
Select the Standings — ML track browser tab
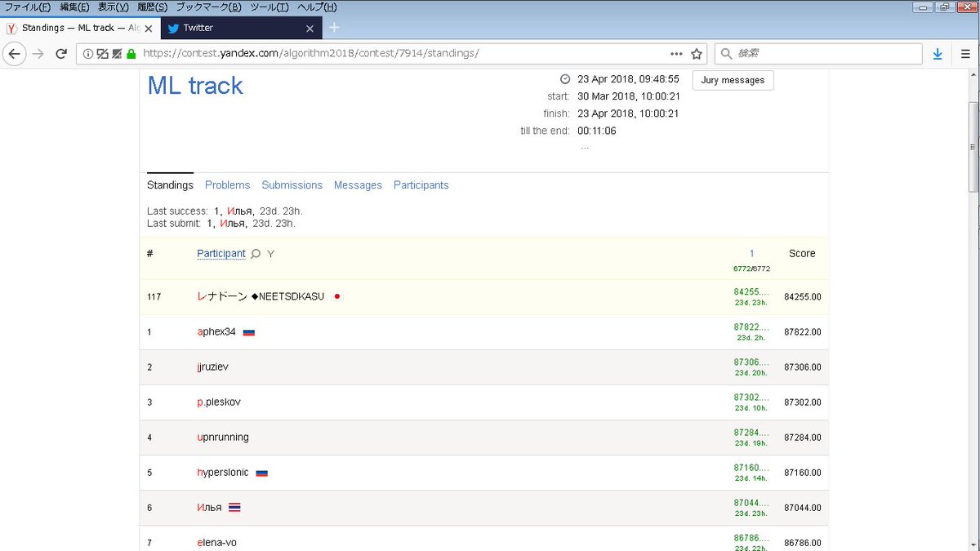coord(81,28)
